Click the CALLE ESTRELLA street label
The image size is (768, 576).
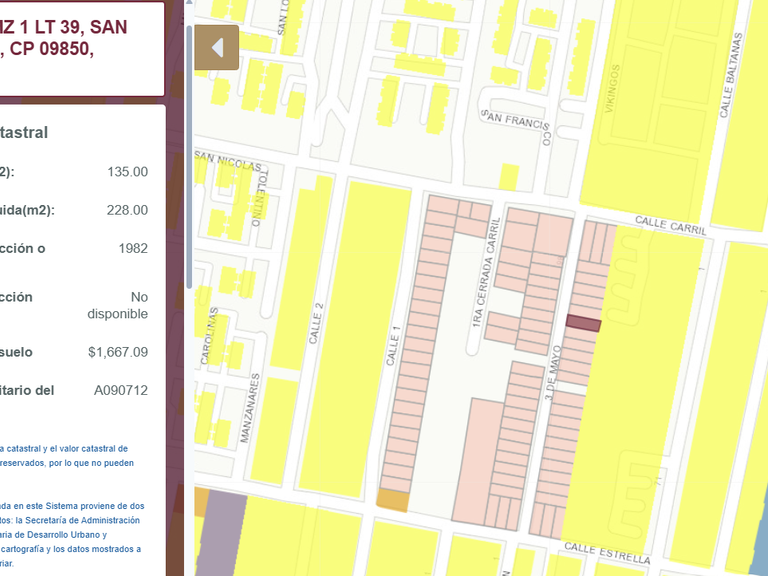coord(607,553)
